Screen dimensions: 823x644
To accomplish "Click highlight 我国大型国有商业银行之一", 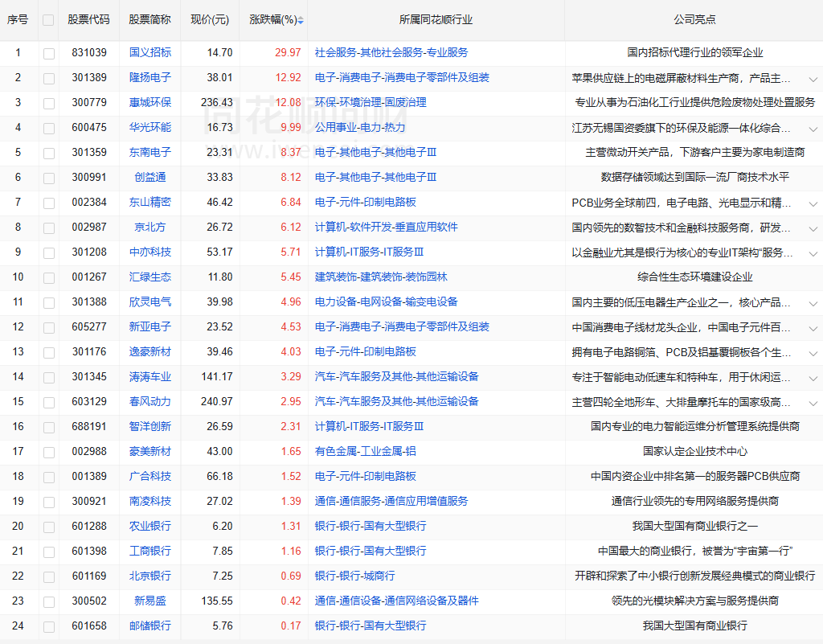I will click(695, 526).
